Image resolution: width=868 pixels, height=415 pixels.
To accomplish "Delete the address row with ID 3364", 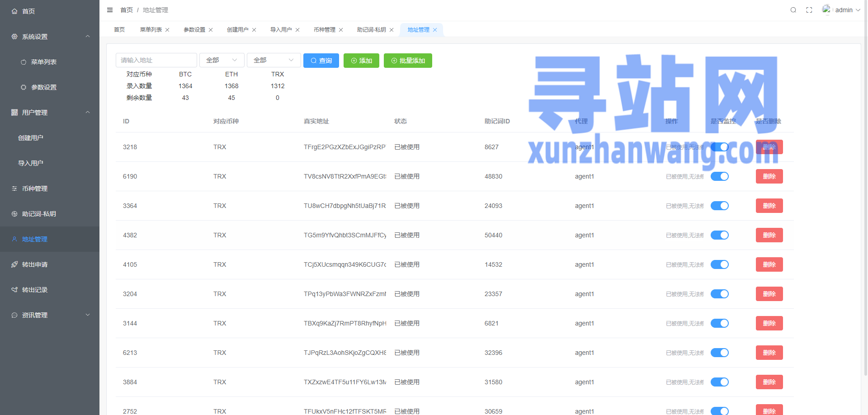I will tap(769, 206).
